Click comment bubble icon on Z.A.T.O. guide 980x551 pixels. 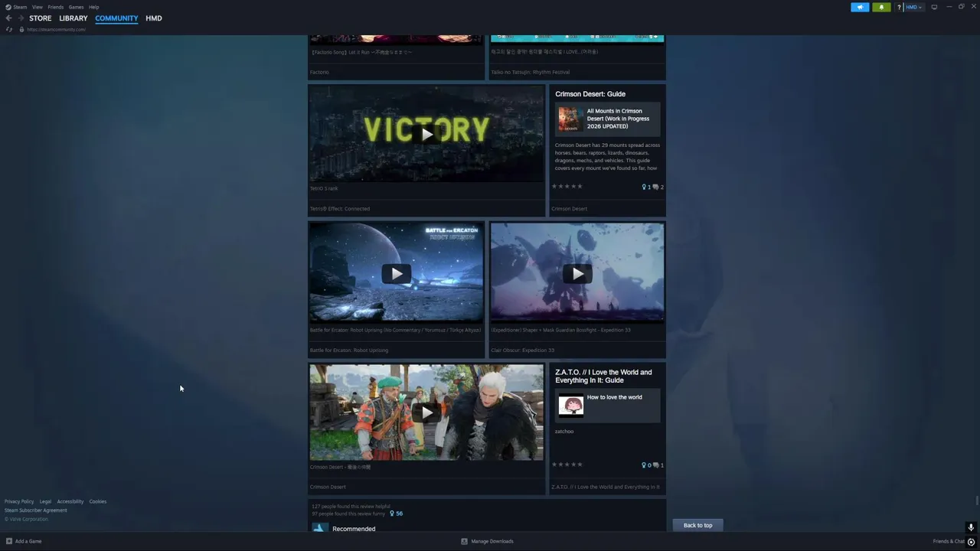pyautogui.click(x=656, y=465)
